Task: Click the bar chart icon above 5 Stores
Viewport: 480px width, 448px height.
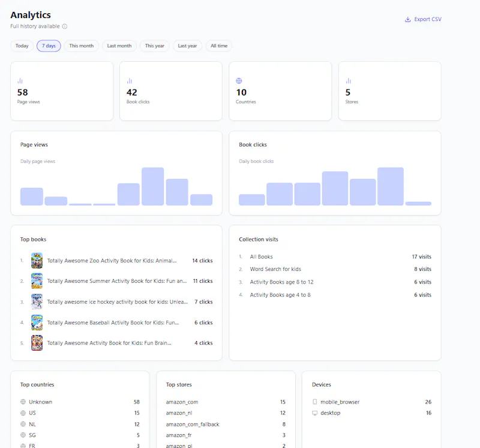Action: click(349, 81)
